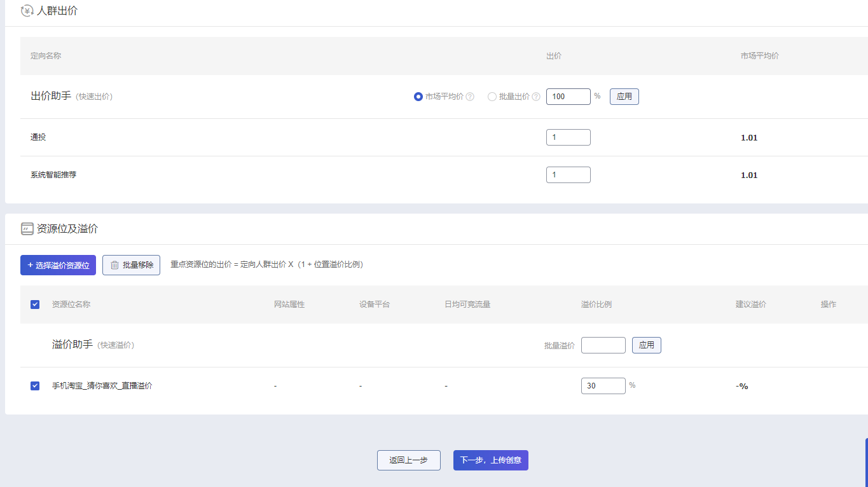Click the 通投 row label
The image size is (868, 487).
38,137
